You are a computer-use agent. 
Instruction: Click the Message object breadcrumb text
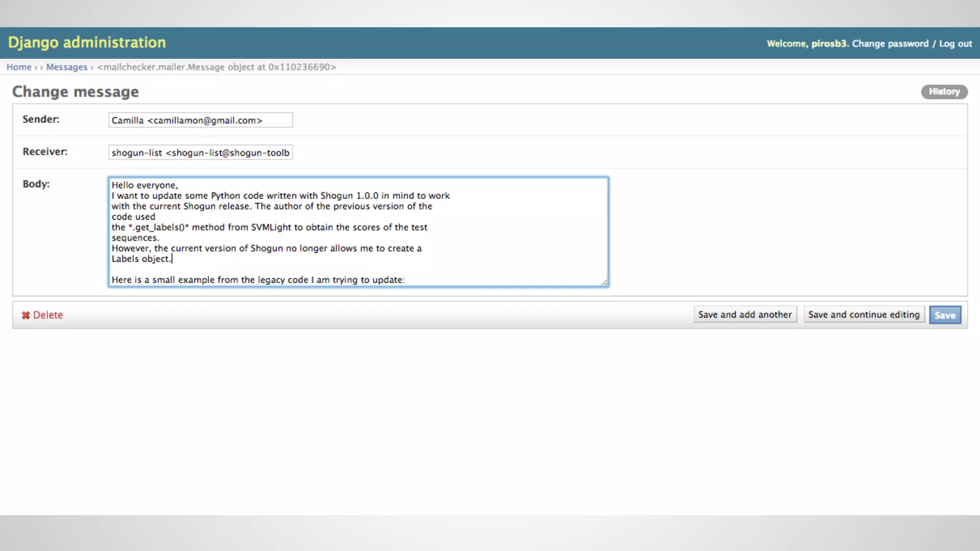(x=216, y=67)
